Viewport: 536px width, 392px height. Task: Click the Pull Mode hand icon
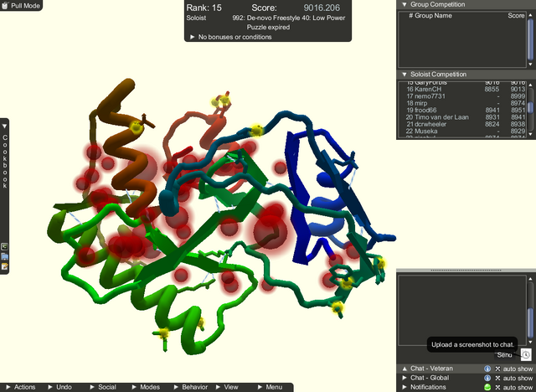coord(5,5)
